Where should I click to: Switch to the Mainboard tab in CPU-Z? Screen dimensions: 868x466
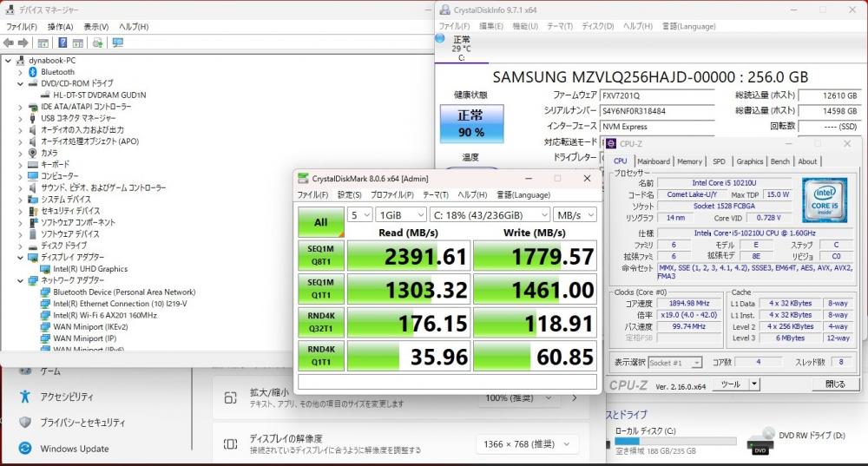click(654, 161)
